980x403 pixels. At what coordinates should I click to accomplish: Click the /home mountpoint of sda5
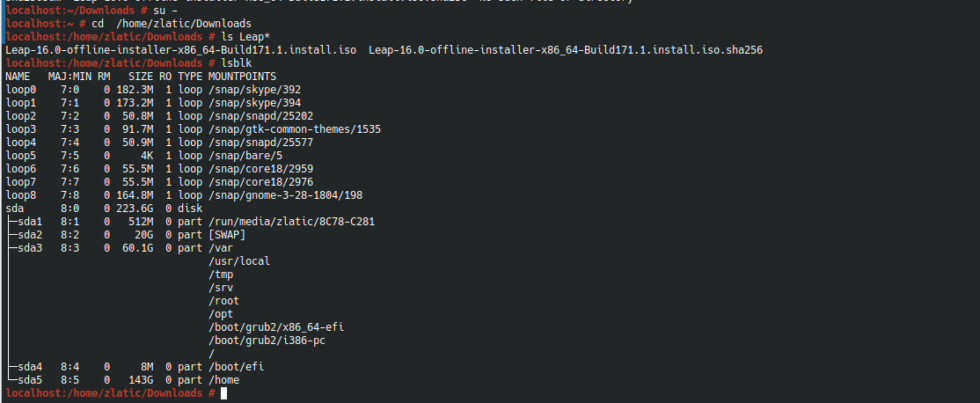223,380
